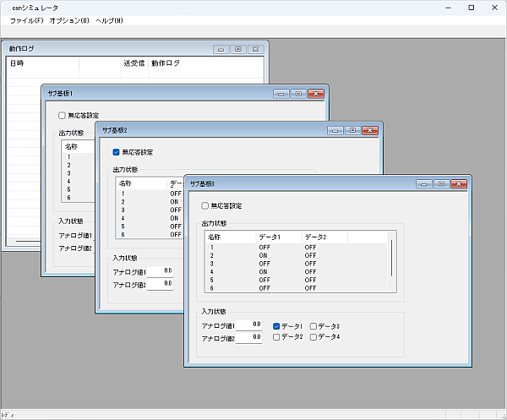Image resolution: width=507 pixels, height=420 pixels.
Task: Open the ファイル(F) menu
Action: click(26, 20)
